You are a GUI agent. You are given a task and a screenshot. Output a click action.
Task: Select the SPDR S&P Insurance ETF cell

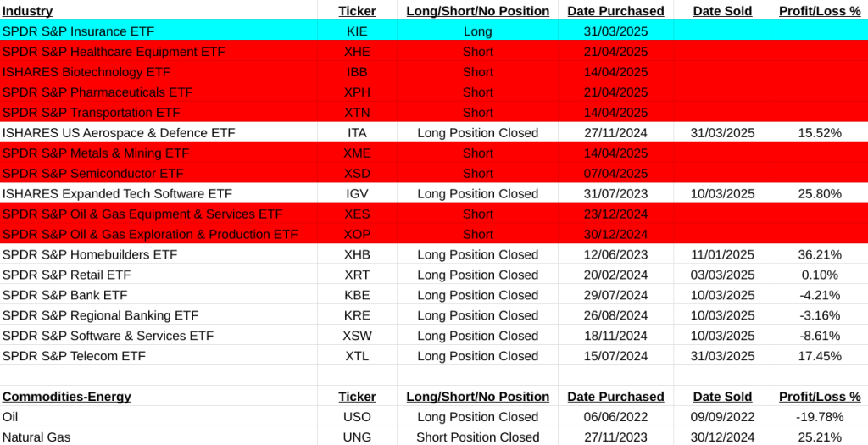(79, 31)
